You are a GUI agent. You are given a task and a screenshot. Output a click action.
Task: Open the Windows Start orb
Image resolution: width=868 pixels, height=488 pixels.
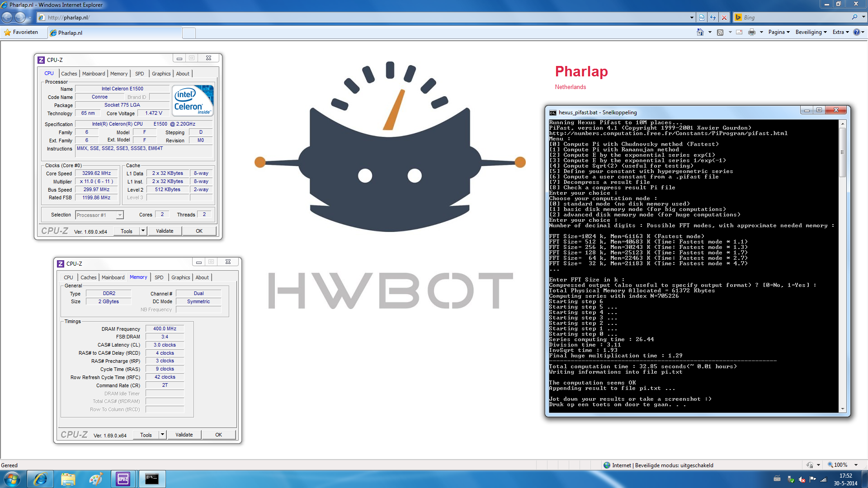coord(12,479)
